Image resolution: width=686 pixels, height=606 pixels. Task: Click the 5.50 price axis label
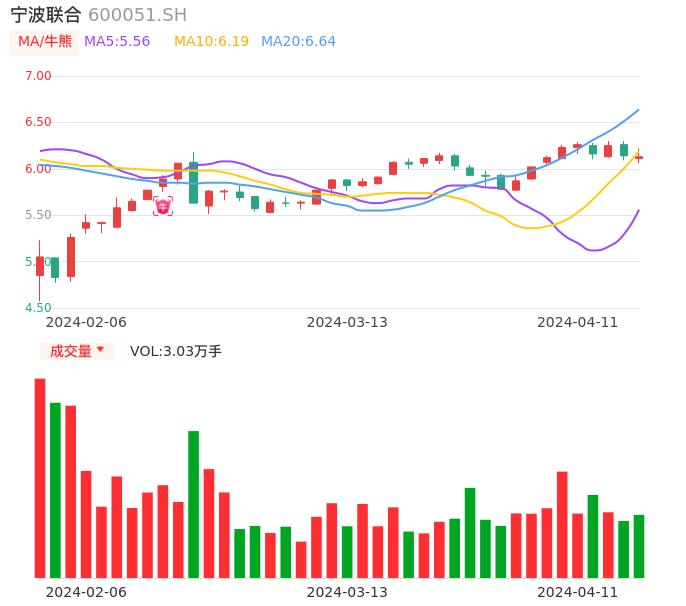[38, 215]
